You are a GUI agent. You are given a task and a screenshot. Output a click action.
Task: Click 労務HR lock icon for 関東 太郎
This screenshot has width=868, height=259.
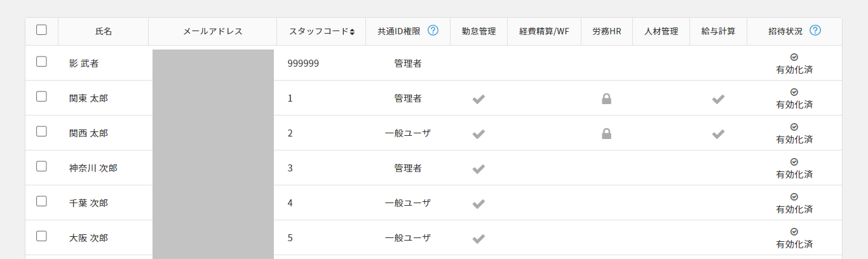click(607, 99)
